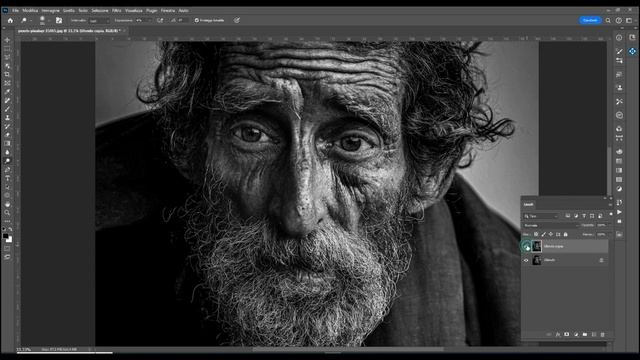Select the Brush tool
The image size is (640, 360).
(7, 109)
